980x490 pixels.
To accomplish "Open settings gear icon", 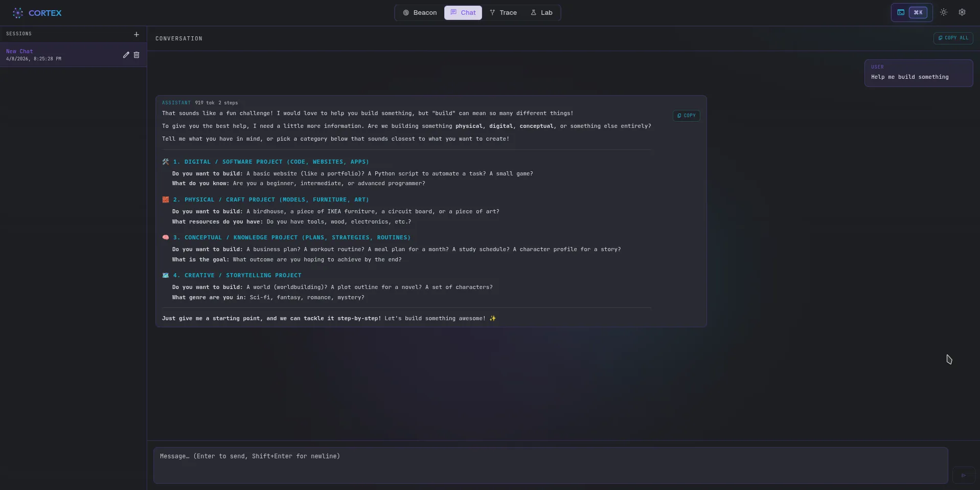I will point(962,12).
